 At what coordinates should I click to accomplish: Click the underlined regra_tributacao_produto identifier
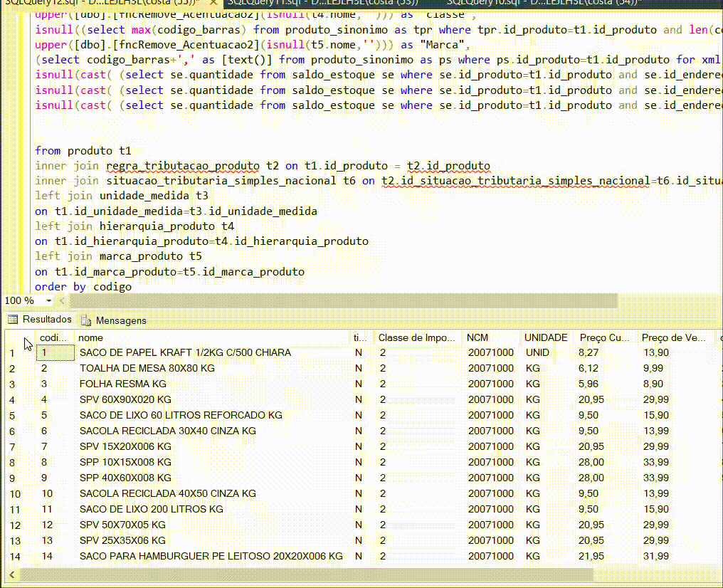point(183,166)
